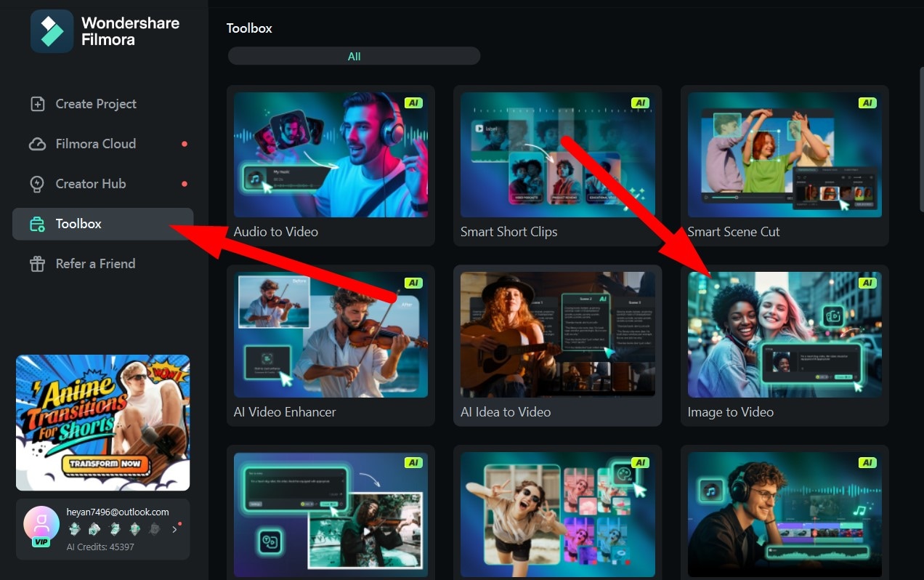This screenshot has width=924, height=580.
Task: Click the Smart Short Clips label
Action: (x=509, y=232)
